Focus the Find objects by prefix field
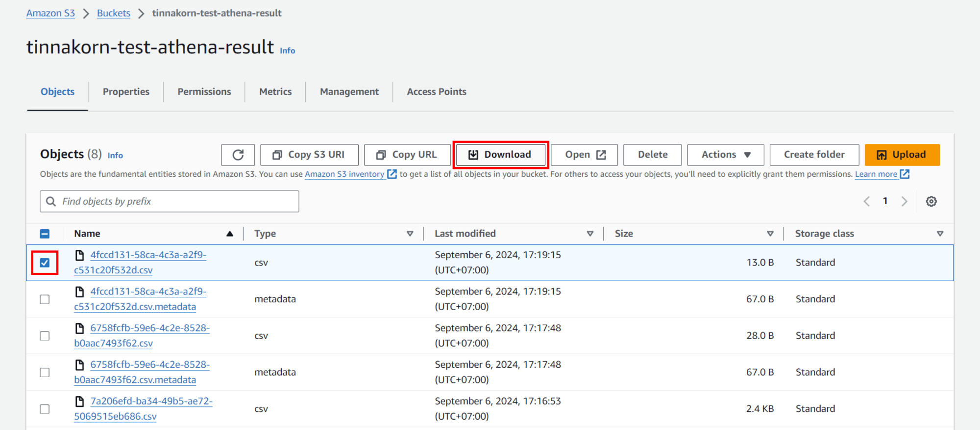 coord(170,201)
